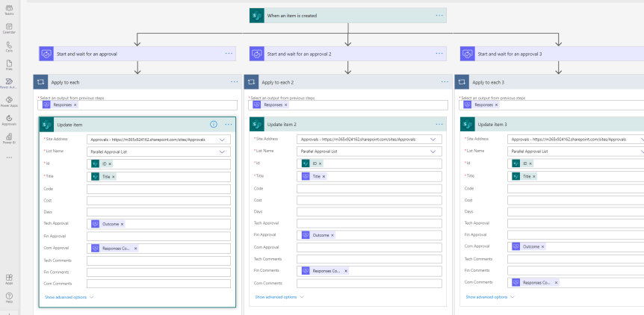Open menu for Start and wait for an approval

point(229,54)
